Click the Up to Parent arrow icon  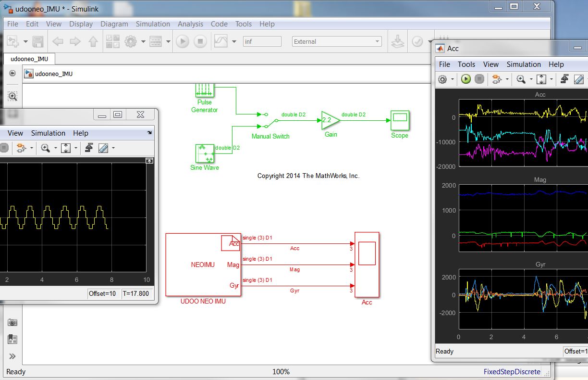[x=93, y=41]
